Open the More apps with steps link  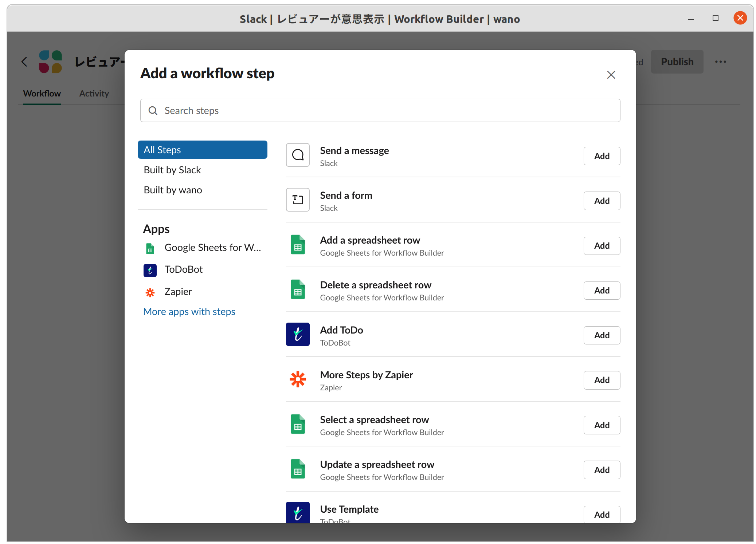coord(189,312)
